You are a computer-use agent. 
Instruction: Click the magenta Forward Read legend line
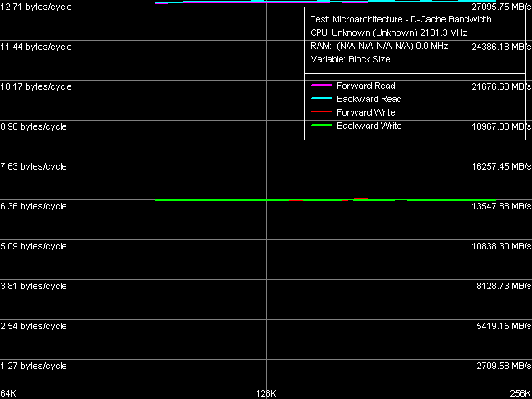tap(321, 85)
